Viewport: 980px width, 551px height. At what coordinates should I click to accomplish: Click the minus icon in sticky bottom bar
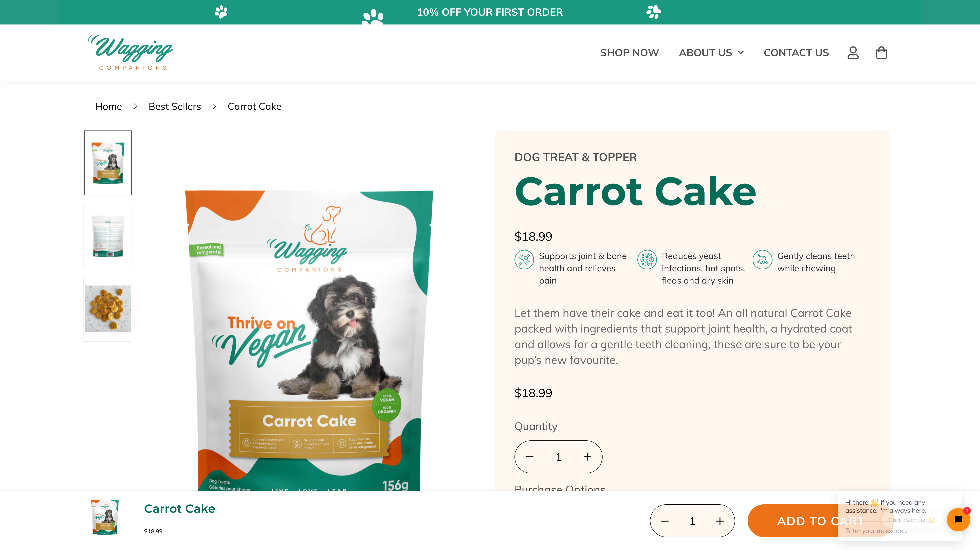pos(665,521)
